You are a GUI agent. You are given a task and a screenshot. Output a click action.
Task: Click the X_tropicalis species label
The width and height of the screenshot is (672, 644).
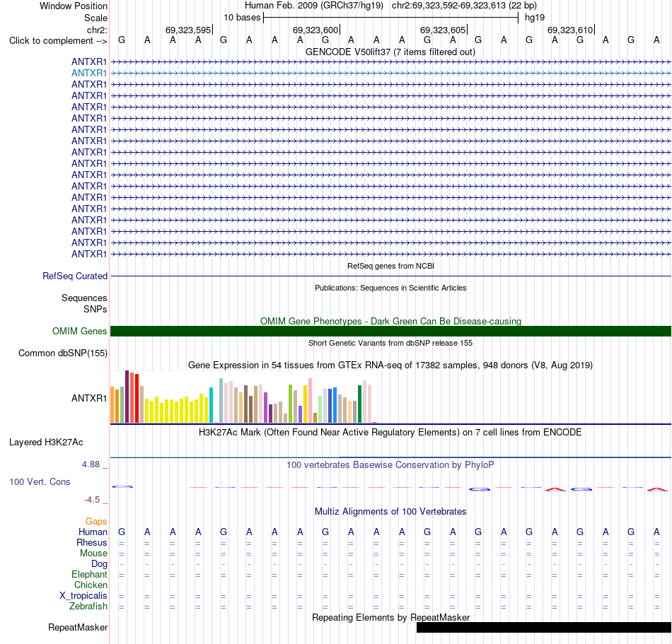pyautogui.click(x=83, y=596)
